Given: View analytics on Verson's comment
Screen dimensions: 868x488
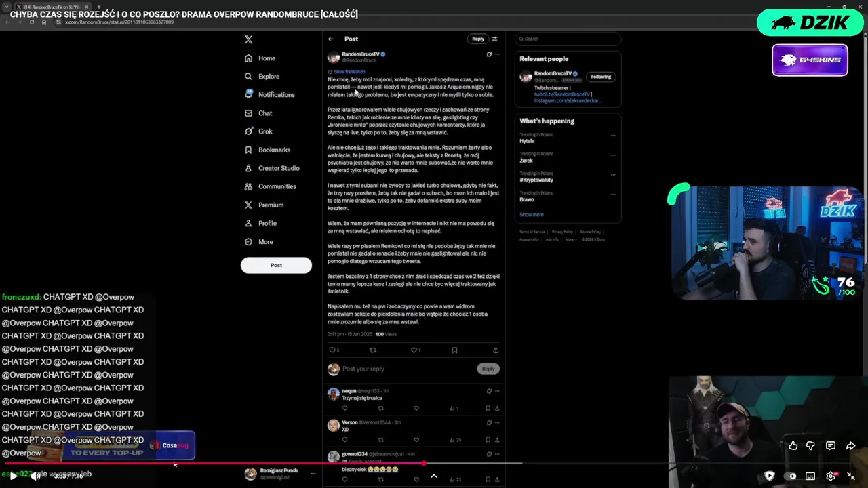Looking at the screenshot, I should point(454,440).
